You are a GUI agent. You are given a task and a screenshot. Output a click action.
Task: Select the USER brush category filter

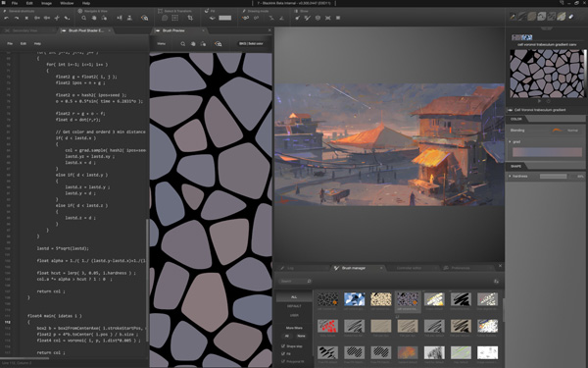pyautogui.click(x=294, y=315)
